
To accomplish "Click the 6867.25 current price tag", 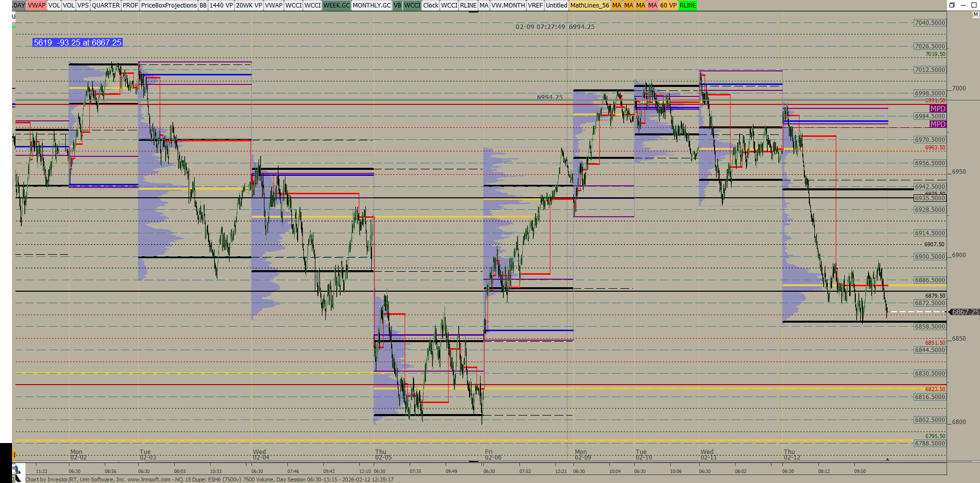I will tap(965, 312).
